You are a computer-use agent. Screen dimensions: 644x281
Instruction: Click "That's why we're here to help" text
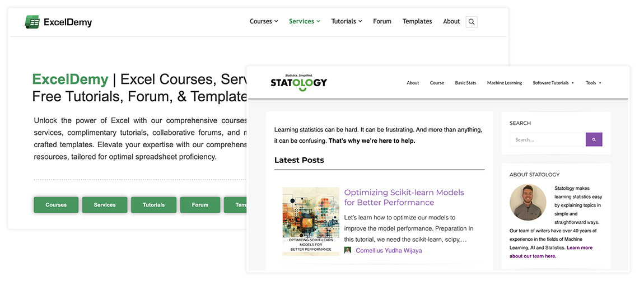point(372,140)
